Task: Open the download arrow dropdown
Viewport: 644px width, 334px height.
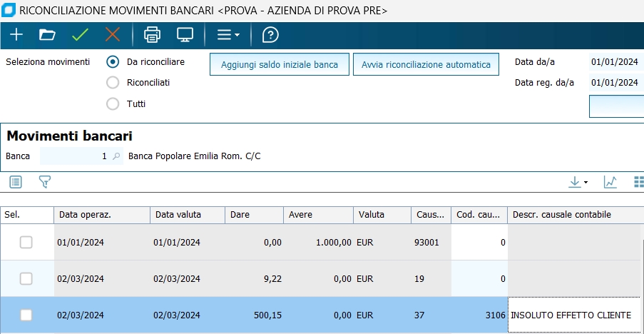Action: click(578, 182)
